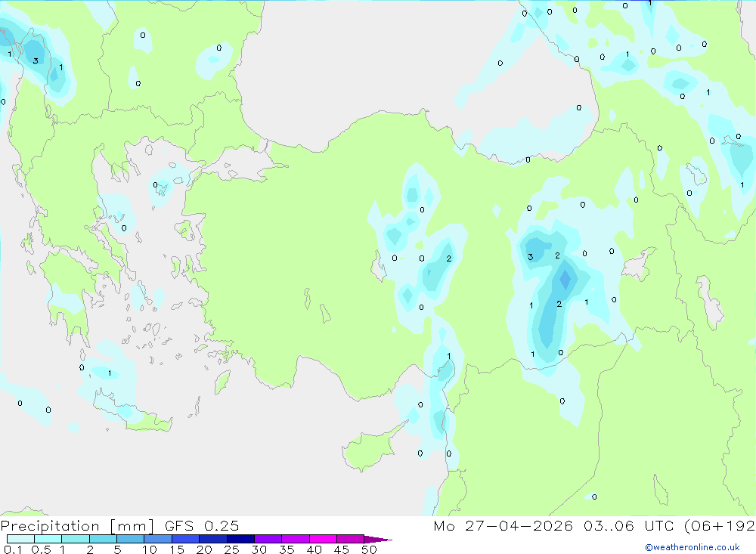Click the 20–25 mm dark blue swatch
Viewport: 756px width, 554px height.
tap(213, 539)
